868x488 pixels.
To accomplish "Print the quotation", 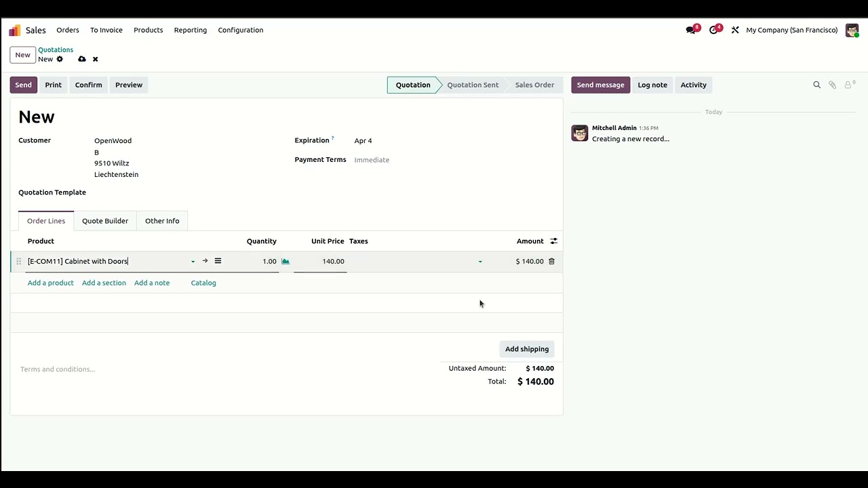I will [x=53, y=85].
